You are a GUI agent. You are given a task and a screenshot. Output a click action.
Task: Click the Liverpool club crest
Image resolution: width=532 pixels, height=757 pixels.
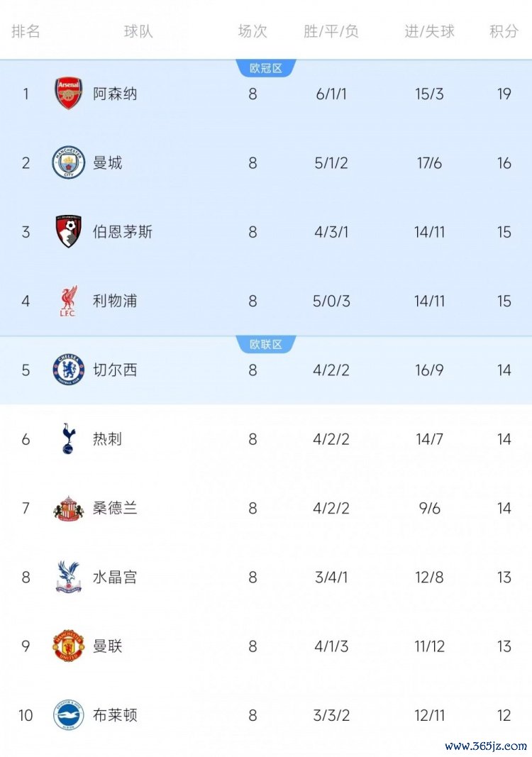pos(69,301)
